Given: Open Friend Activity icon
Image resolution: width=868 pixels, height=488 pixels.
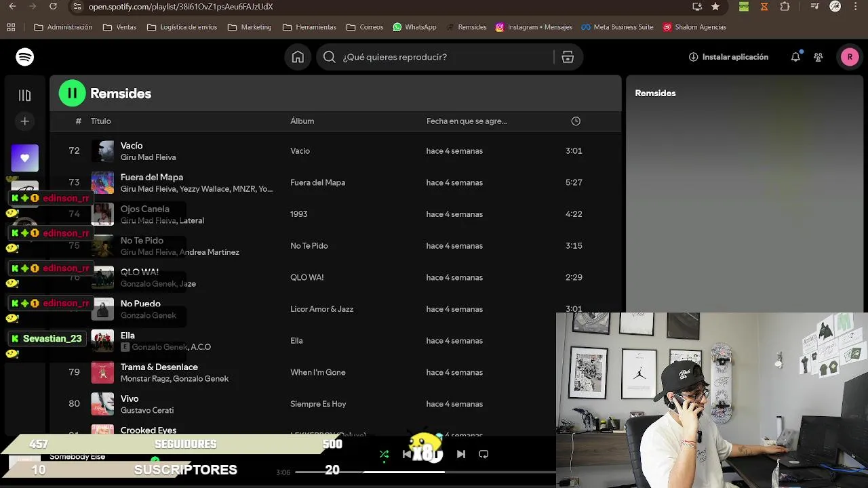Looking at the screenshot, I should pyautogui.click(x=818, y=57).
